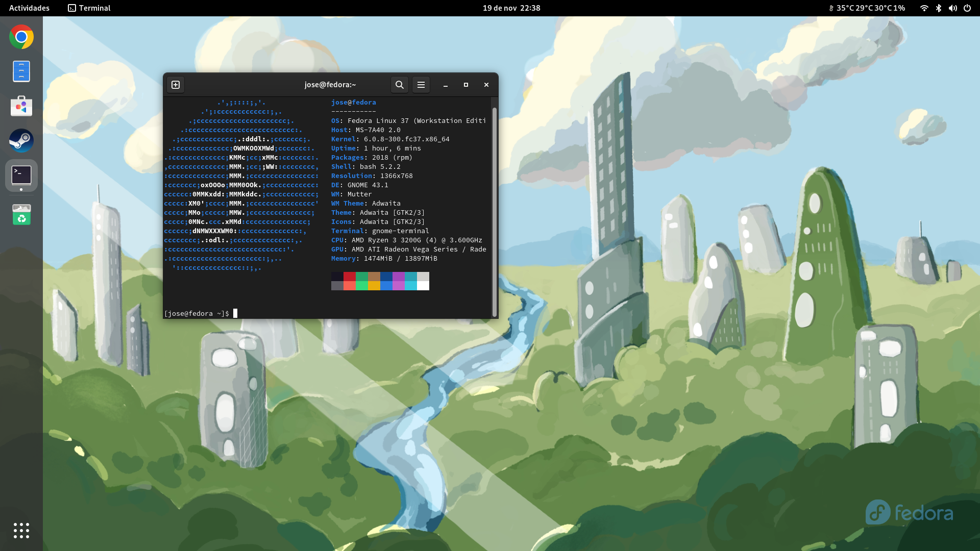The image size is (980, 551).
Task: Open the Terminal app menu in top bar
Action: click(89, 8)
